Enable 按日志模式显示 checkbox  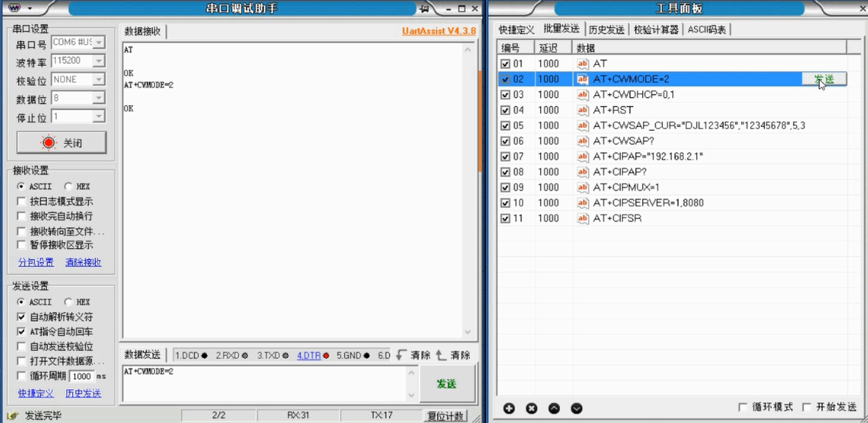[x=22, y=202]
